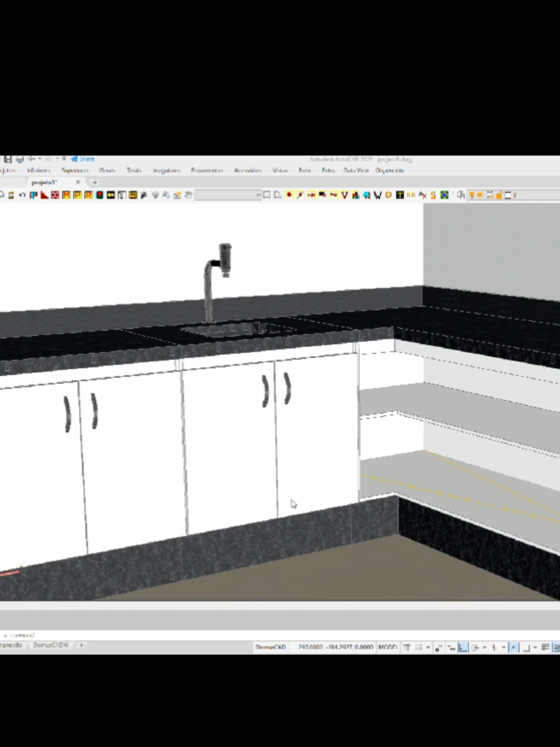560x747 pixels.
Task: Toggle grid display icon next to MODEL
Action: [406, 647]
